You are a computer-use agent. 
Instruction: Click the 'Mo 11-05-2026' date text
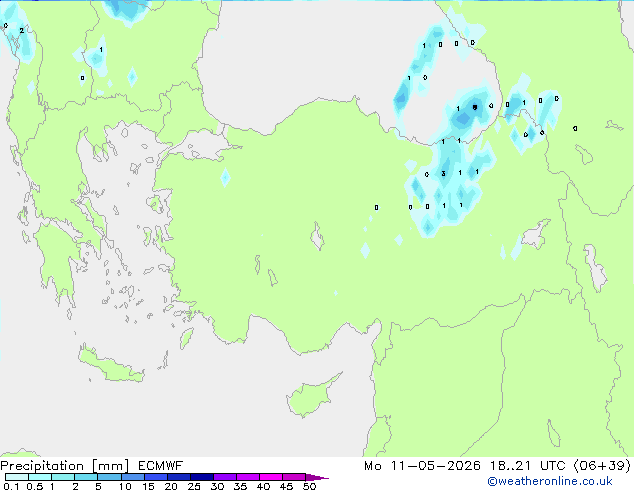coord(422,466)
